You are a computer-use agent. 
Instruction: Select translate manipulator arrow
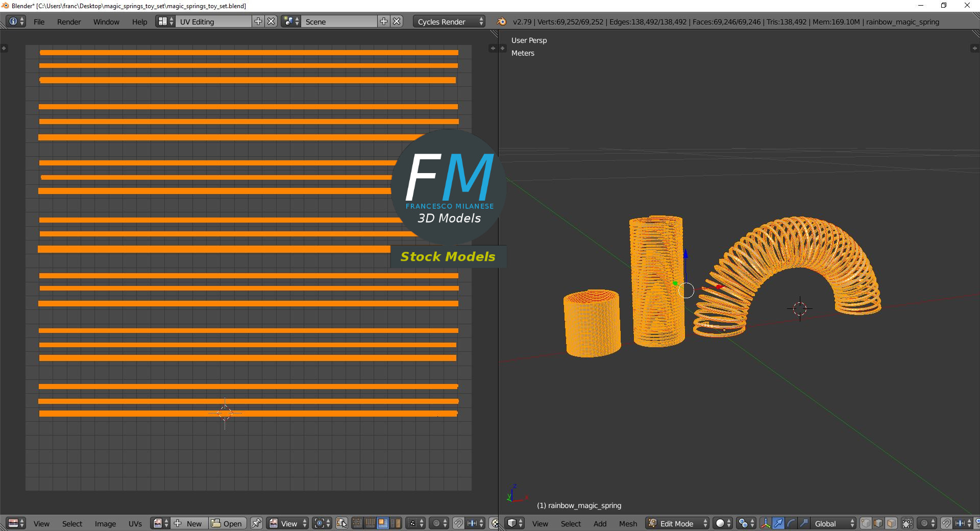[x=778, y=523]
